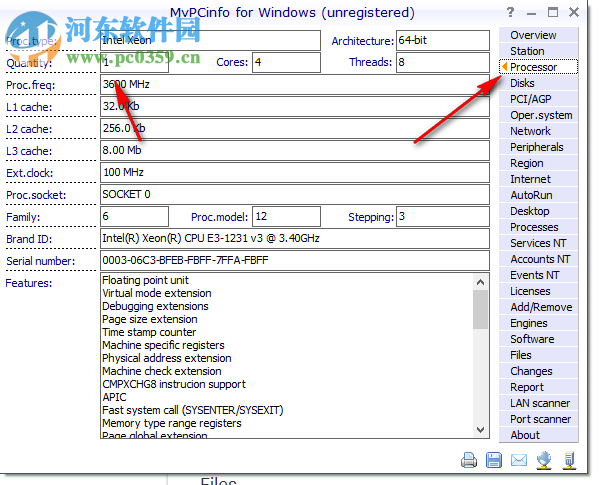The width and height of the screenshot is (599, 485).
Task: View the Changes section
Action: pos(538,372)
